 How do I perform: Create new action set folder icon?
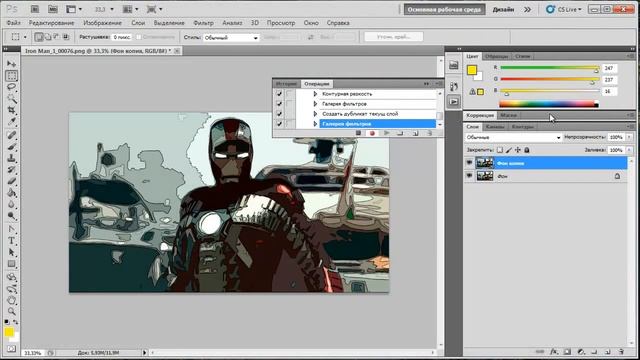400,133
